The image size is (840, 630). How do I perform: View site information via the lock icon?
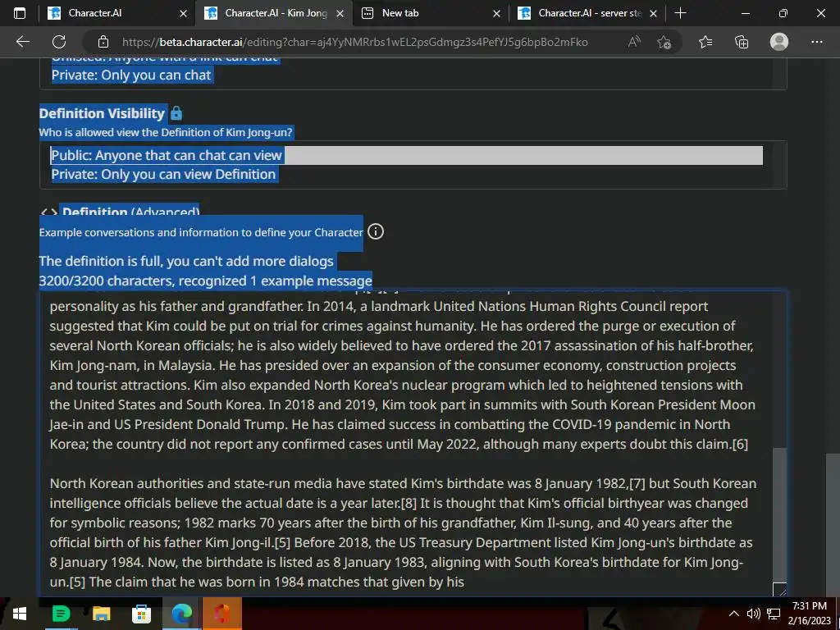tap(103, 42)
